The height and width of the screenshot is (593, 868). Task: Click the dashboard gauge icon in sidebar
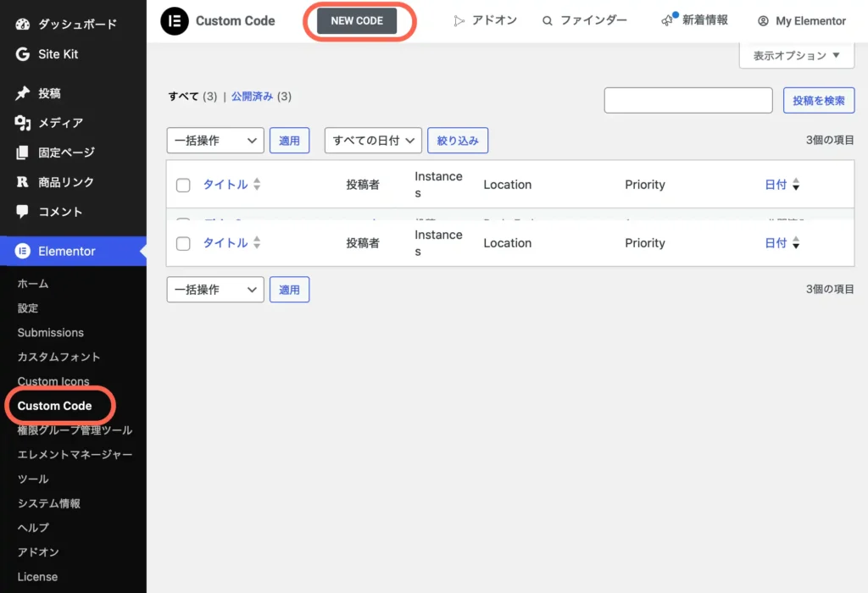23,25
